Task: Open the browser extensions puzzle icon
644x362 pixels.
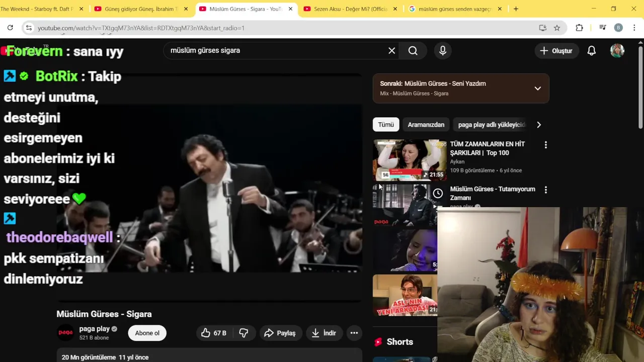Action: pyautogui.click(x=580, y=28)
